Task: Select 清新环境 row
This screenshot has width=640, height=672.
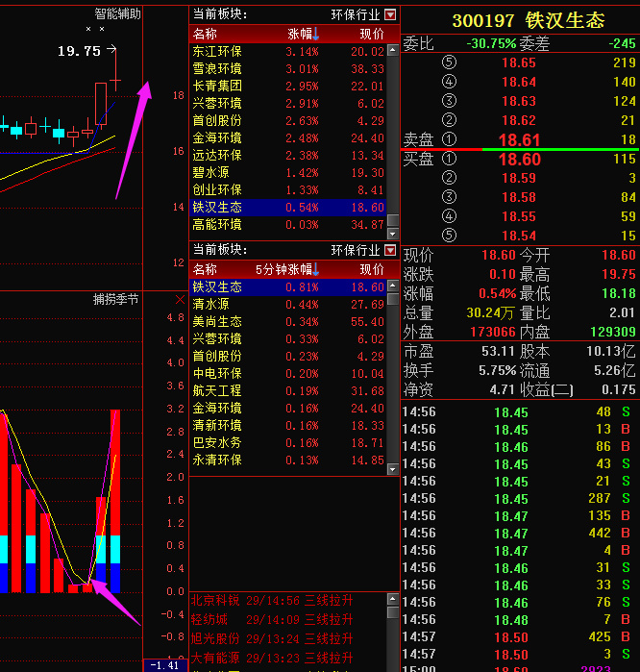Action: pyautogui.click(x=288, y=426)
